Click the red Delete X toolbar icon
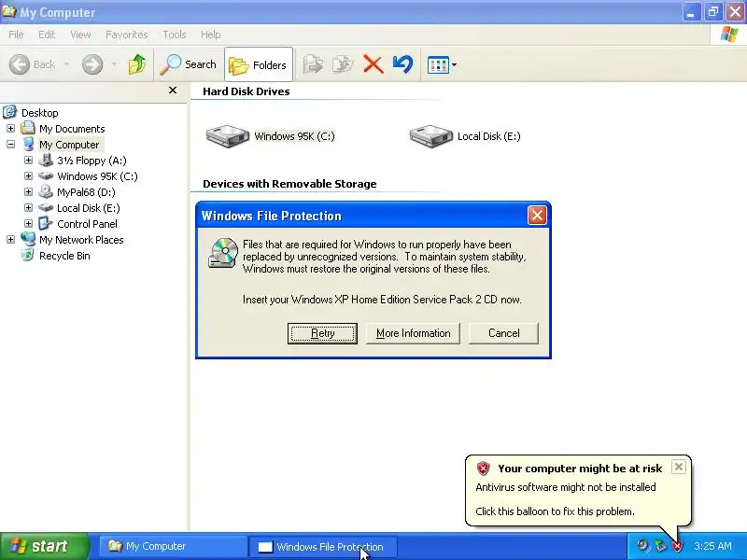747x560 pixels. [x=373, y=64]
